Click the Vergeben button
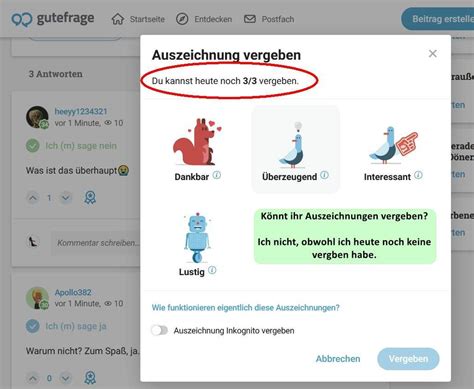Image resolution: width=474 pixels, height=389 pixels. pos(408,359)
